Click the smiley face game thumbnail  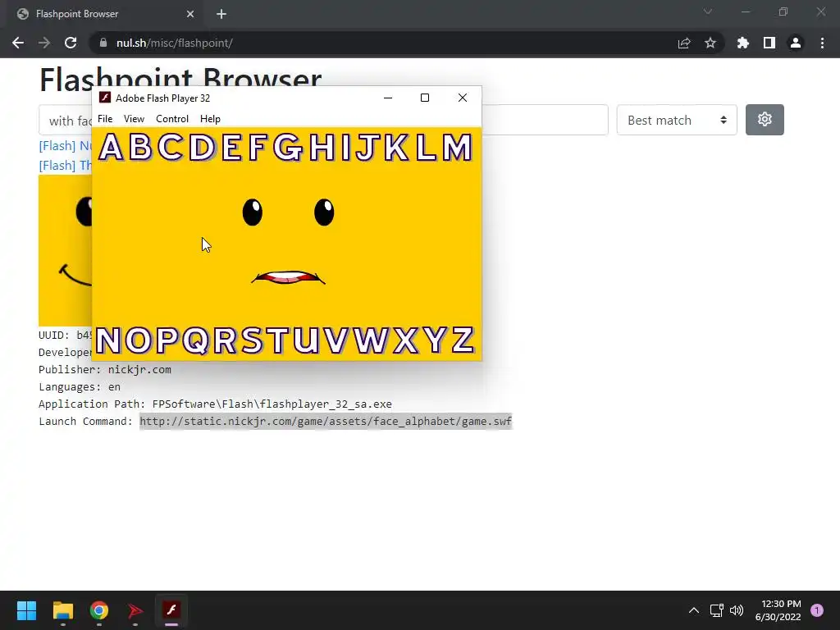(x=66, y=250)
